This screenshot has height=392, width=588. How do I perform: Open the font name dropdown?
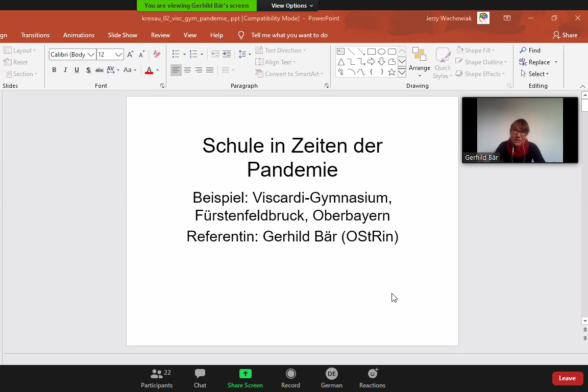coord(91,55)
